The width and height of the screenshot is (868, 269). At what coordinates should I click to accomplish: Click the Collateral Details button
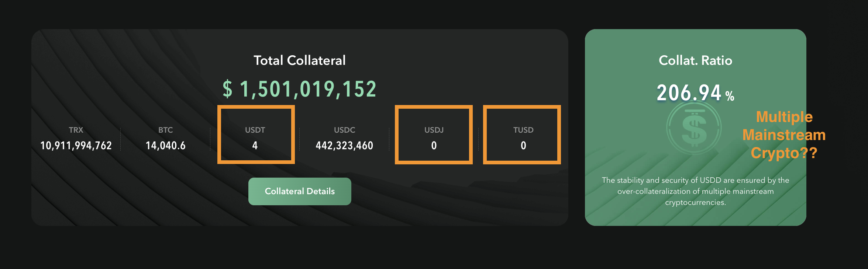300,191
